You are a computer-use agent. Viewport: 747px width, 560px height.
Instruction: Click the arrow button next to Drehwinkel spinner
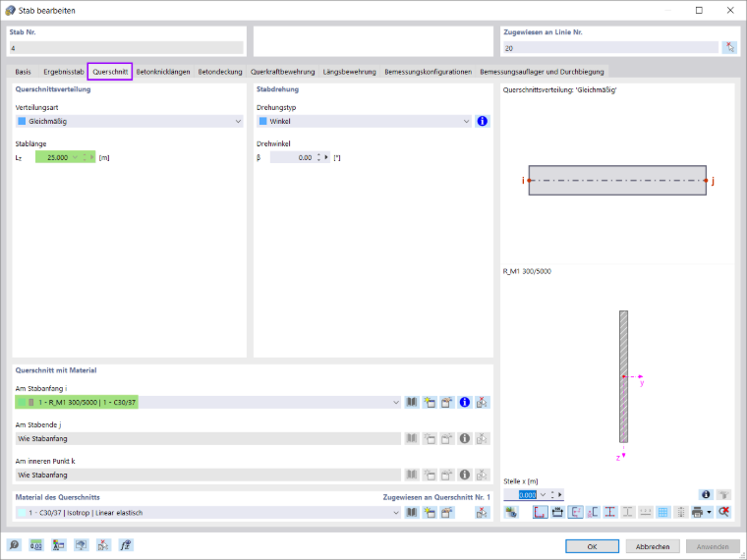(326, 157)
